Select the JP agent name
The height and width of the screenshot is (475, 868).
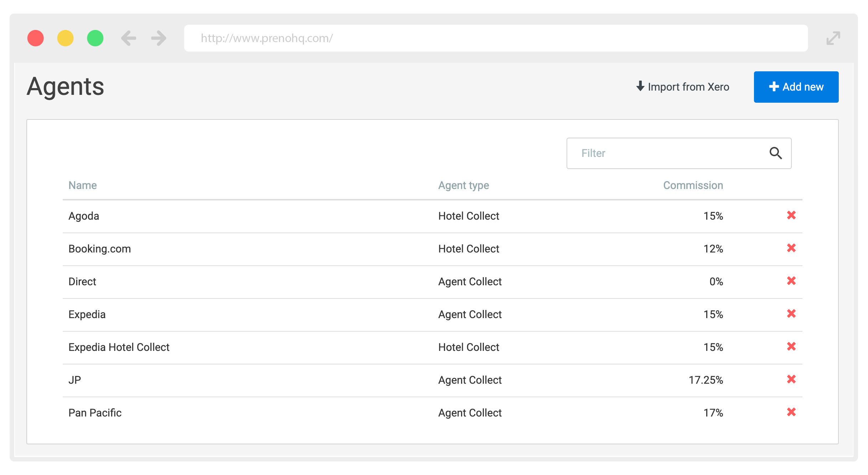coord(75,380)
